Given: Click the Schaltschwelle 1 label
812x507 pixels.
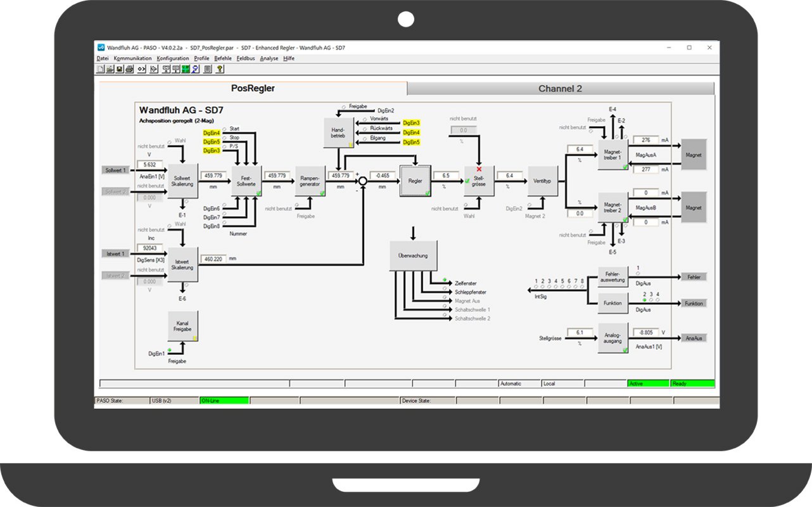Looking at the screenshot, I should click(x=473, y=309).
